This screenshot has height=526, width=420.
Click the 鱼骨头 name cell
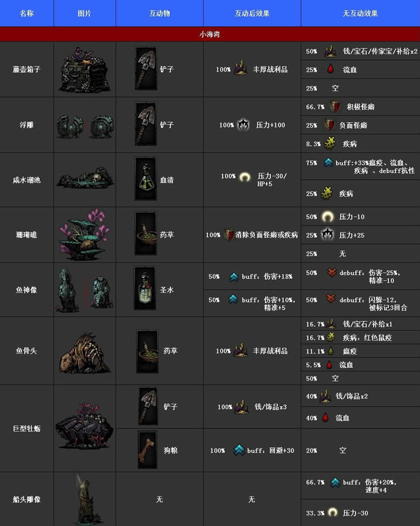pos(27,351)
